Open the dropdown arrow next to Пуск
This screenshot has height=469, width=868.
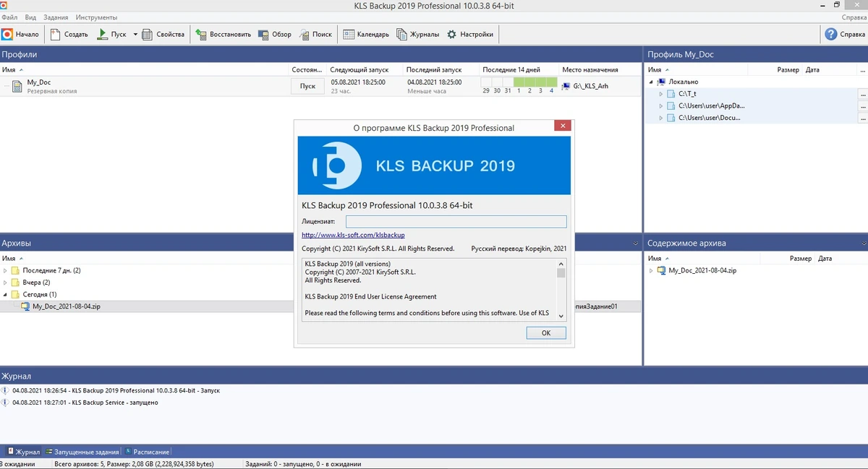click(x=135, y=34)
